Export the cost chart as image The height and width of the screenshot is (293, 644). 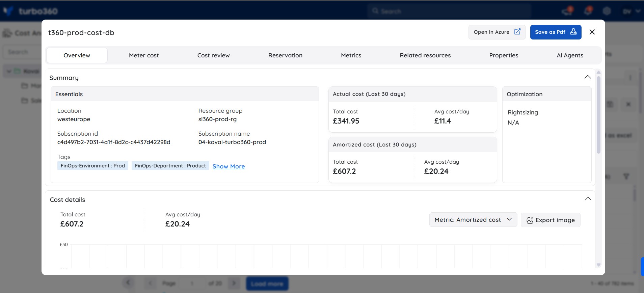(551, 220)
